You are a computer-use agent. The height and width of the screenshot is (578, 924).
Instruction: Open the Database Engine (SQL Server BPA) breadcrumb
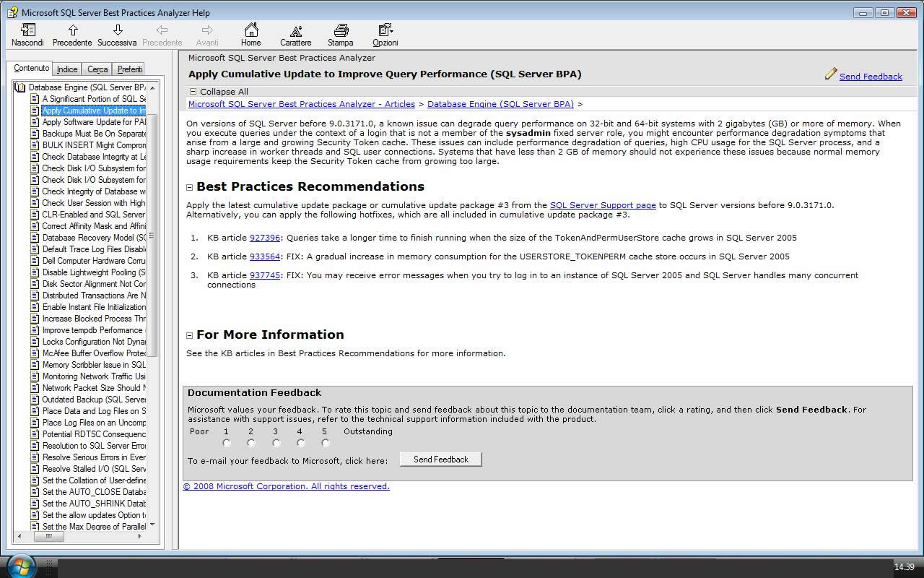[x=500, y=104]
